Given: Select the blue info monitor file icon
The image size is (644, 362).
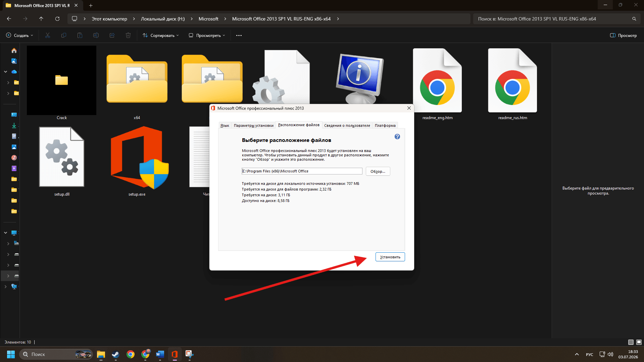Looking at the screenshot, I should (360, 79).
